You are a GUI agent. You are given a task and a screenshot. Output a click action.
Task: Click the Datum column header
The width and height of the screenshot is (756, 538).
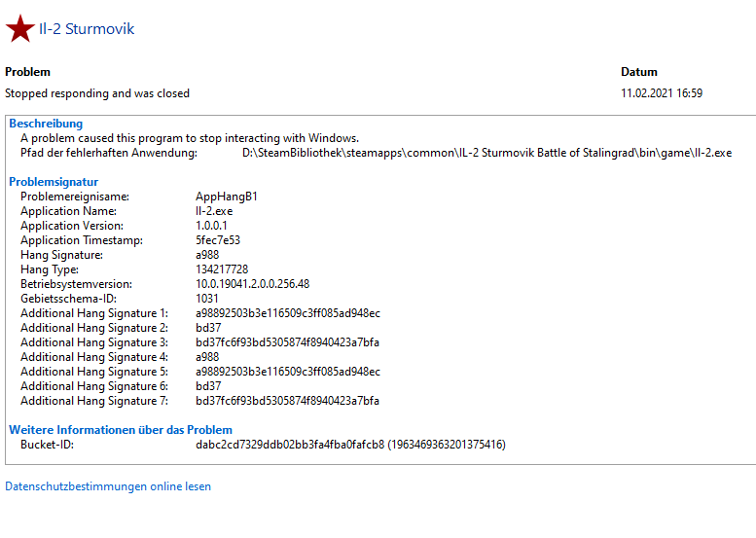639,72
